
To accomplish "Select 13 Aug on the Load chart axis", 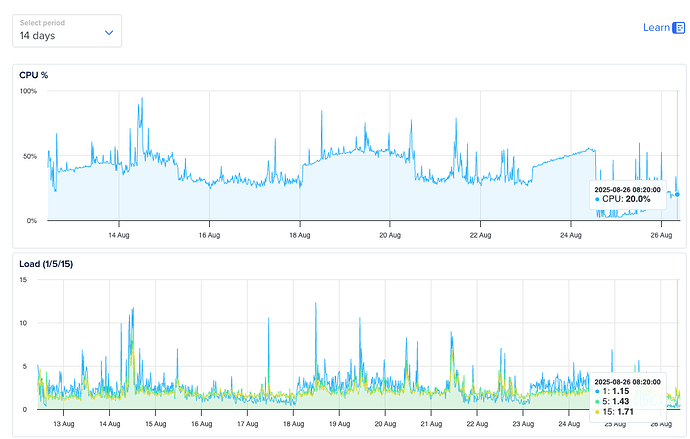I will click(x=64, y=424).
